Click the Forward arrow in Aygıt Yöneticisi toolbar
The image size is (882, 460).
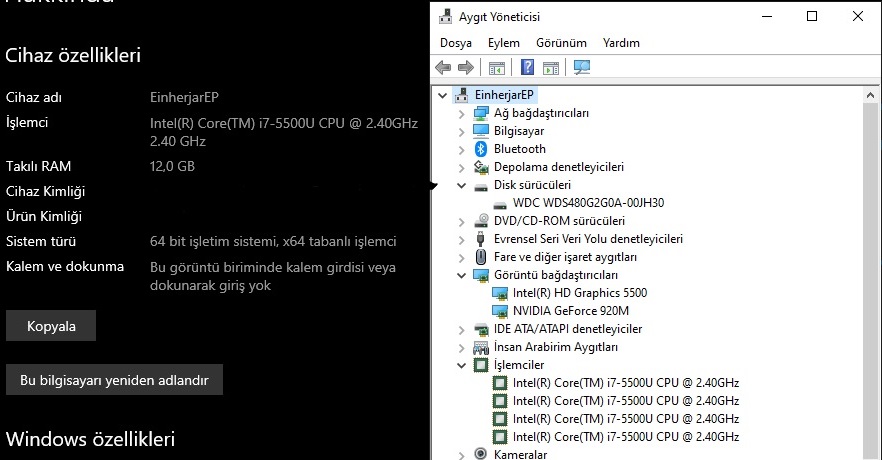tap(466, 67)
